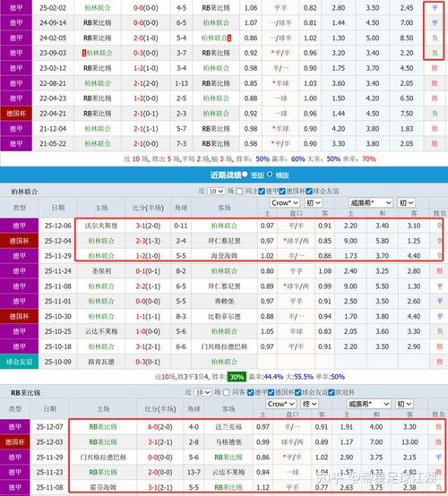Open 威廉希* dropdown in RB莱比锡 section
Viewport: 448px width, 496px height.
pyautogui.click(x=369, y=404)
